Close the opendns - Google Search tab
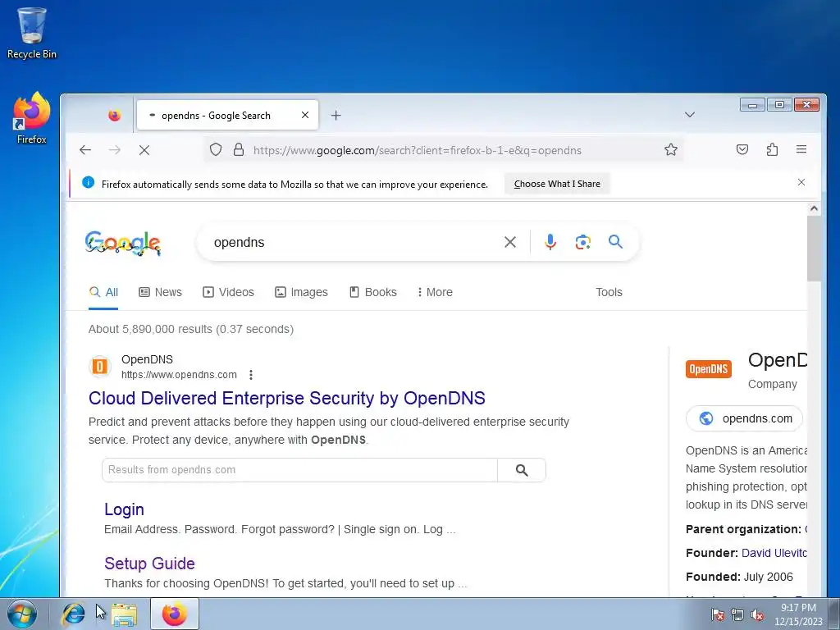Screen dimensions: 840x630 [305, 115]
